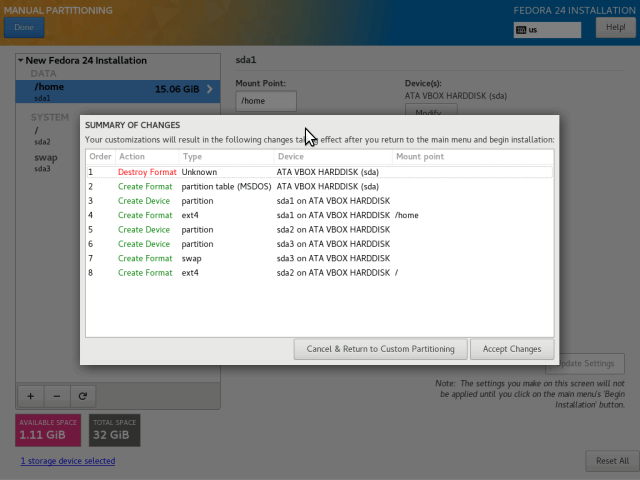Select the Create Format swap row
The width and height of the screenshot is (640, 480).
320,258
